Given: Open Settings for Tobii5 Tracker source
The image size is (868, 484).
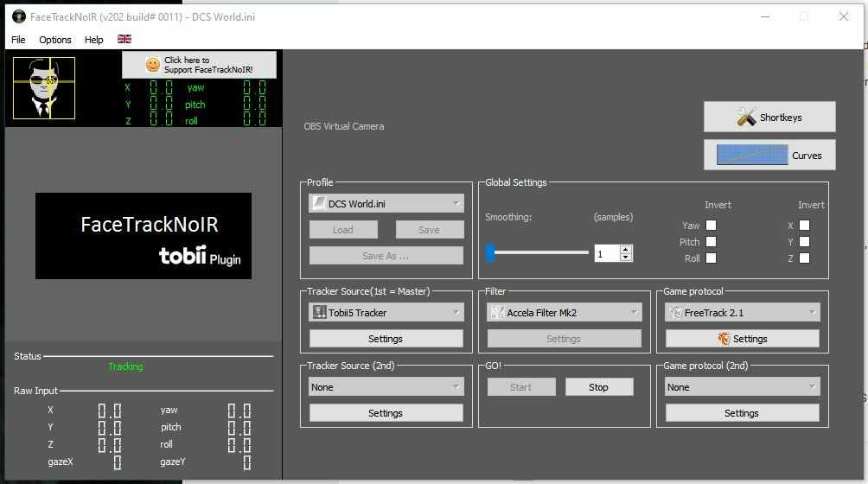Looking at the screenshot, I should [386, 339].
